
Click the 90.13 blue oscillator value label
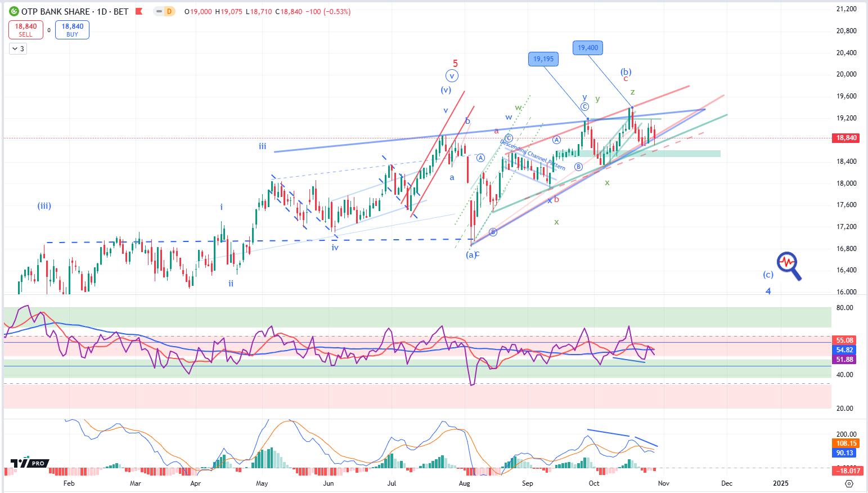[845, 453]
